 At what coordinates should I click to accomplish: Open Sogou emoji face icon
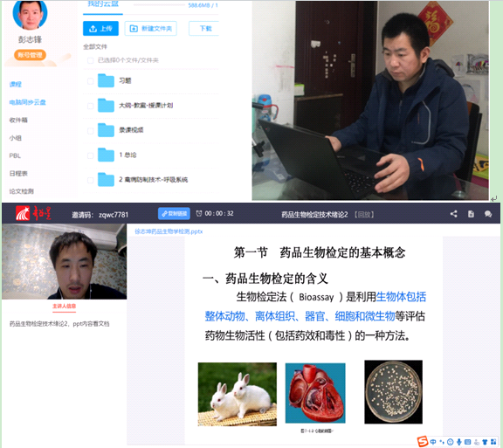click(450, 442)
